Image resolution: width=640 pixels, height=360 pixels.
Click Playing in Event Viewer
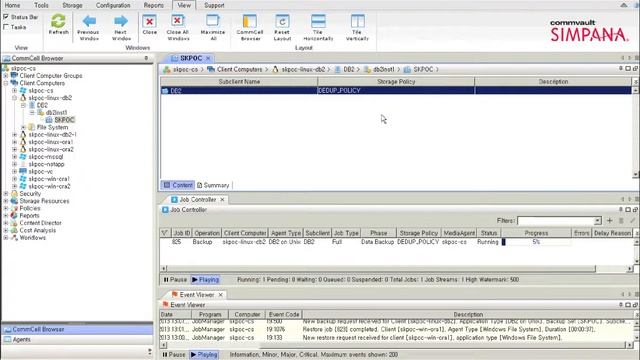pos(204,355)
